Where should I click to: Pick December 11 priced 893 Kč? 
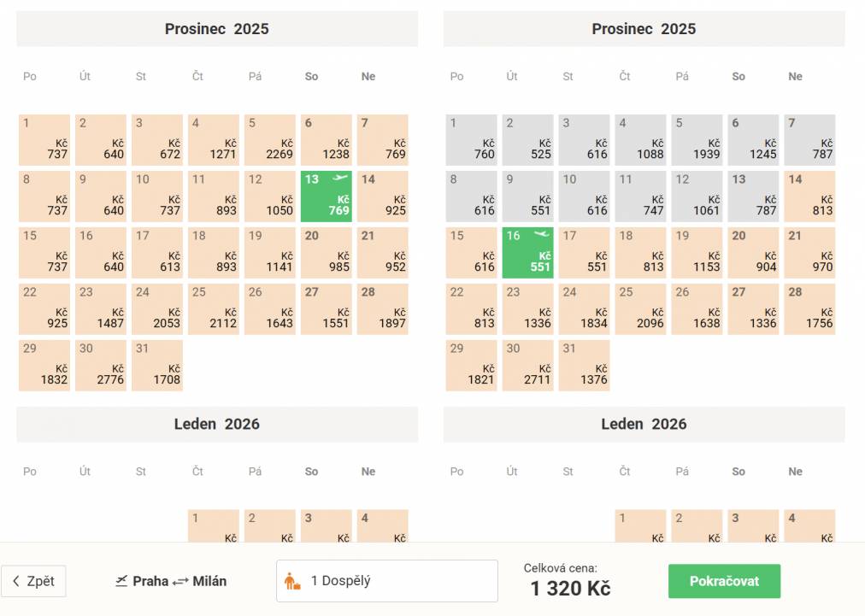tap(214, 197)
